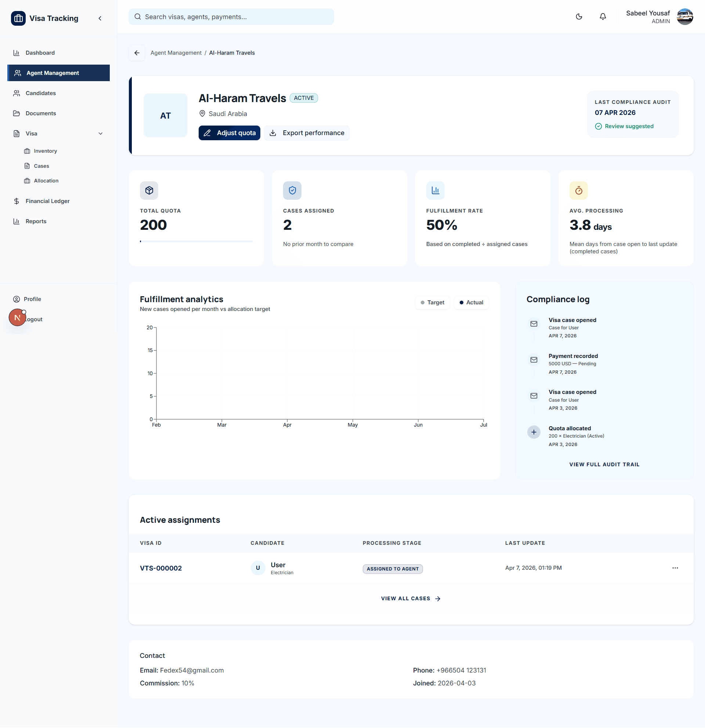Click the Visa Tracking logo icon

[x=18, y=18]
